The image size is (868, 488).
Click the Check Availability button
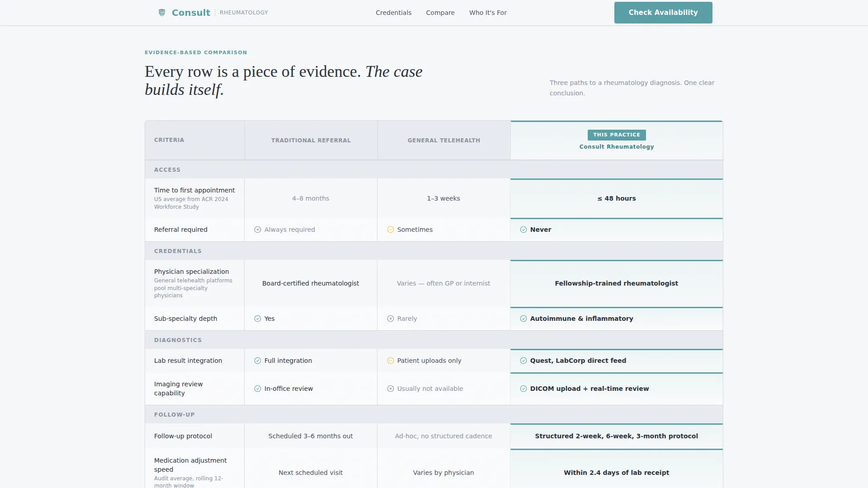663,13
